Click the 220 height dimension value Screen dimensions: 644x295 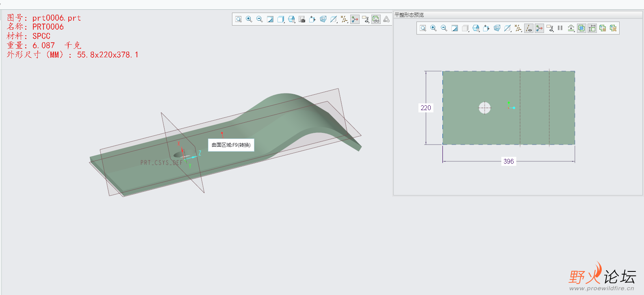coord(426,108)
